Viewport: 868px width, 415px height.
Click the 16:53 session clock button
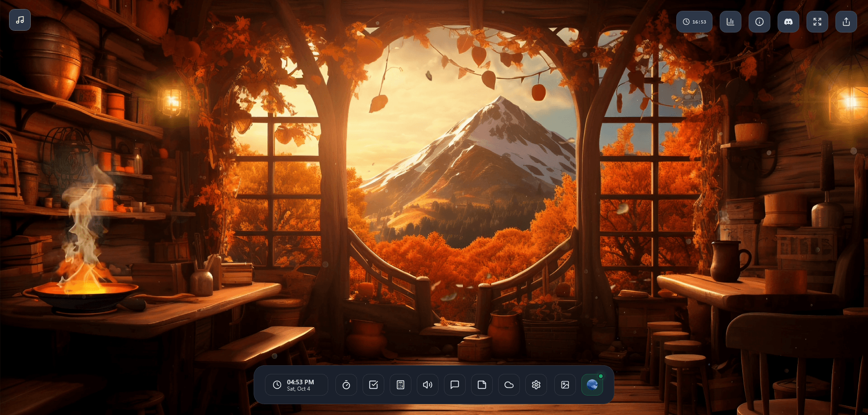pyautogui.click(x=694, y=22)
